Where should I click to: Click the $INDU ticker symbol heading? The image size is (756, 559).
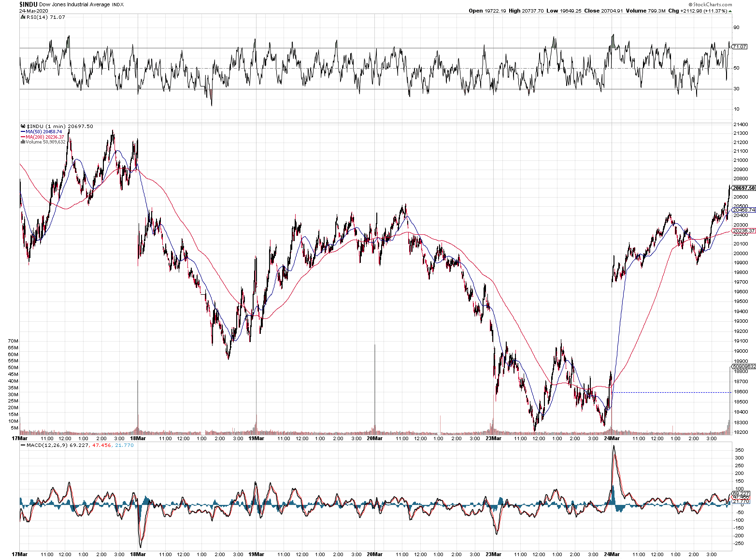(29, 4)
